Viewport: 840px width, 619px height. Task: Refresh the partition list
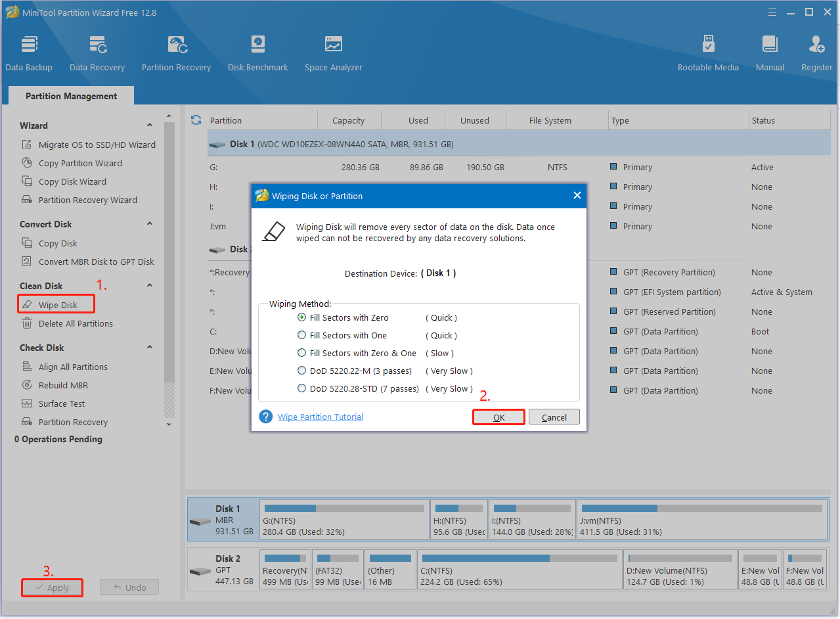coord(195,120)
